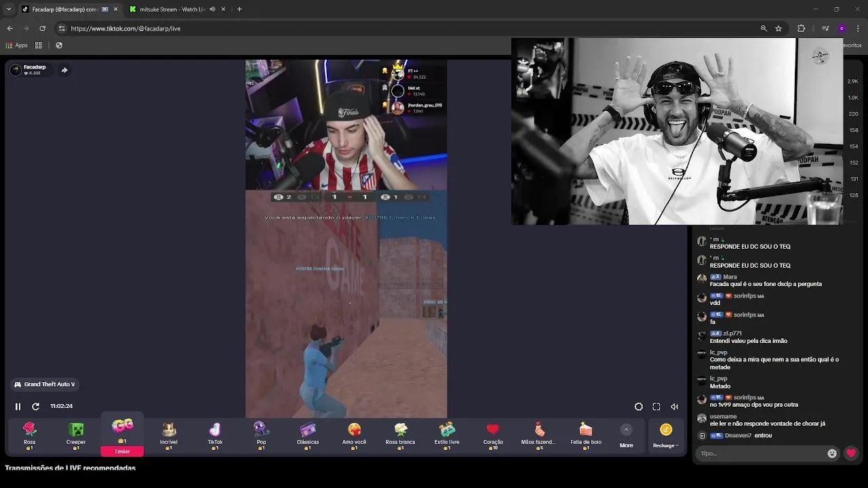Open the Chrome three-dot menu

(859, 28)
